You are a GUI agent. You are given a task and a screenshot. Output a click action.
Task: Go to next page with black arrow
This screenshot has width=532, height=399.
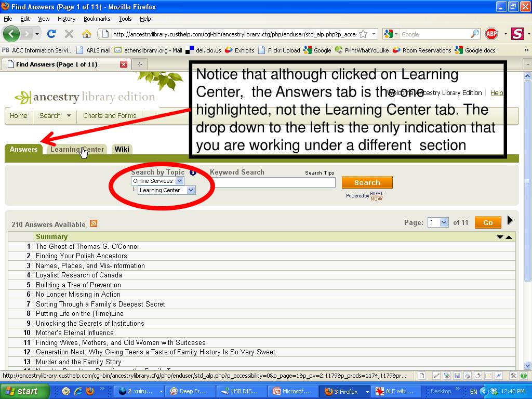(510, 220)
